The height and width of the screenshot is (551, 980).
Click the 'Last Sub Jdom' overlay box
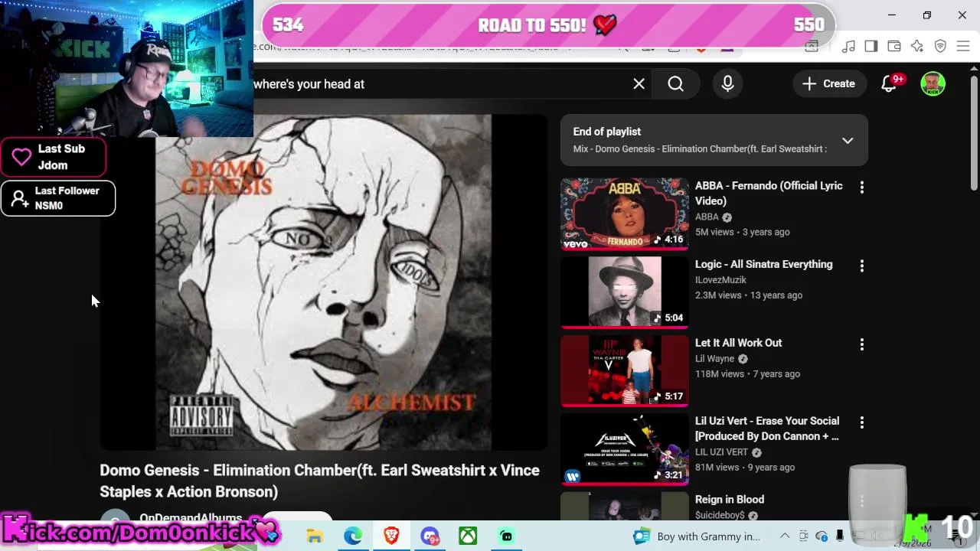(53, 157)
